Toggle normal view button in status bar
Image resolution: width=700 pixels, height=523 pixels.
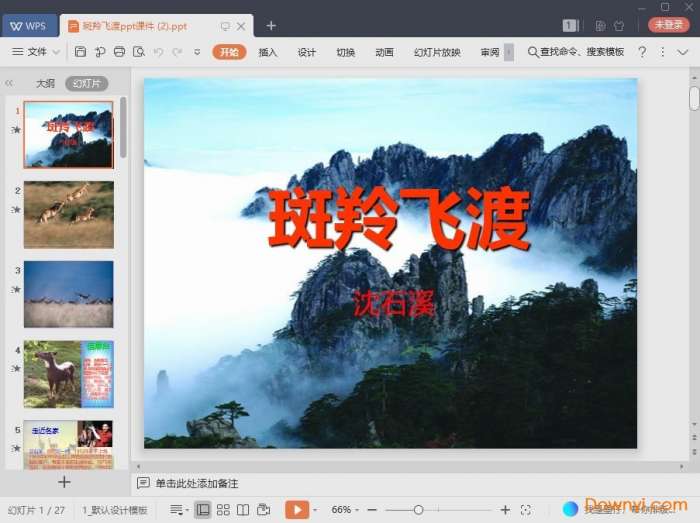203,510
